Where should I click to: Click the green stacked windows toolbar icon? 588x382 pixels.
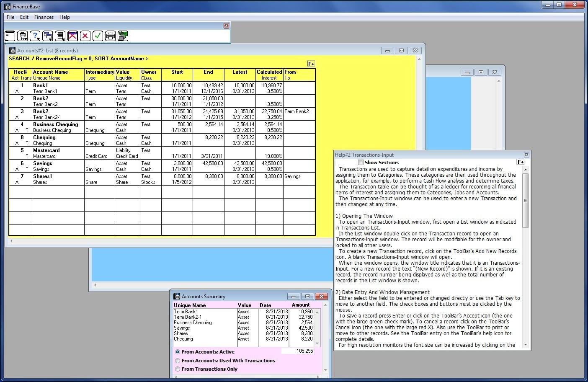tap(123, 36)
